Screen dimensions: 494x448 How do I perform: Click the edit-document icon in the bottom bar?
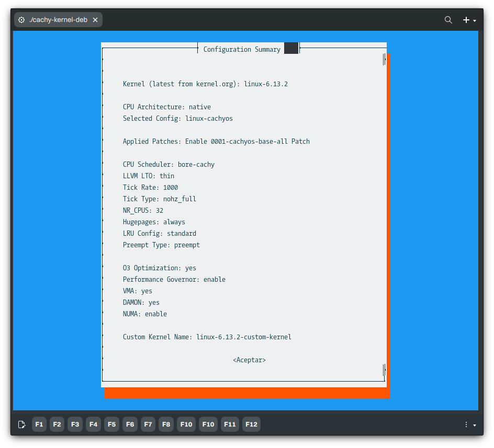pyautogui.click(x=21, y=424)
